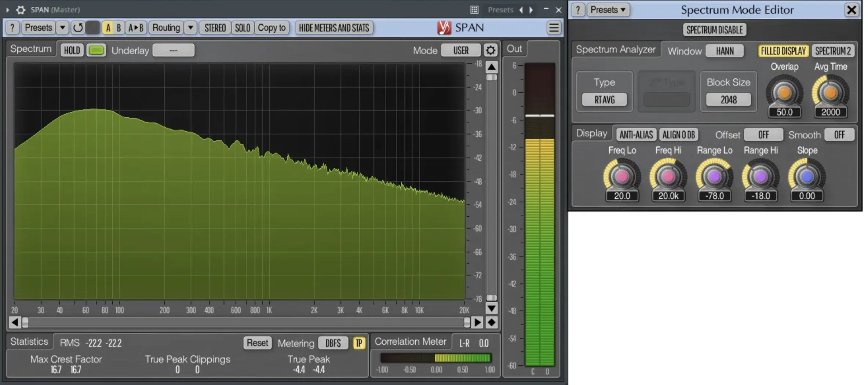Screen dimensions: 868x385
Task: Click the Freq Lo knob
Action: [x=622, y=176]
